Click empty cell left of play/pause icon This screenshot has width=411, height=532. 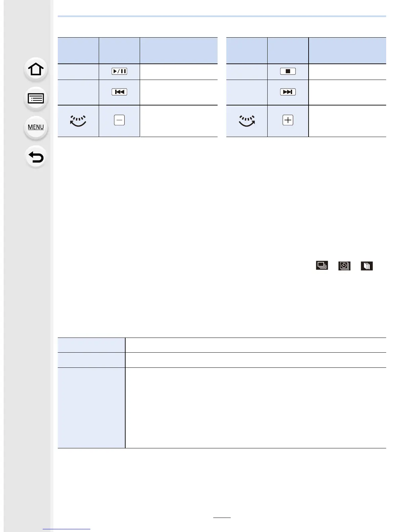pos(78,72)
